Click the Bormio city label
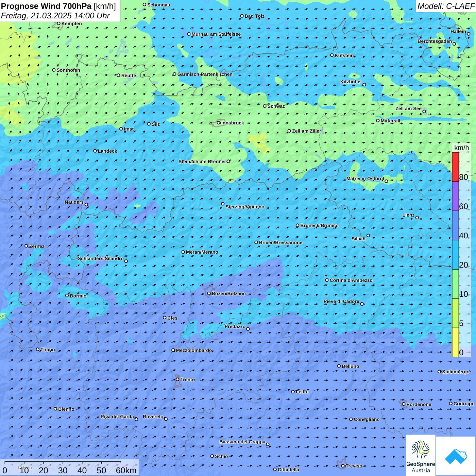This screenshot has width=476, height=476. tap(78, 296)
